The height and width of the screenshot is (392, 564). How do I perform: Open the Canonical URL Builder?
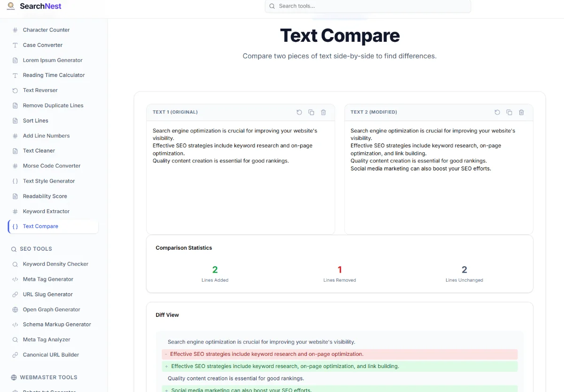(x=51, y=354)
